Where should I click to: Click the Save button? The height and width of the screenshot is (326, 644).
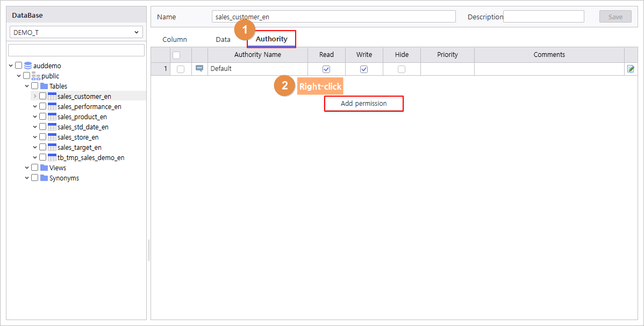616,17
